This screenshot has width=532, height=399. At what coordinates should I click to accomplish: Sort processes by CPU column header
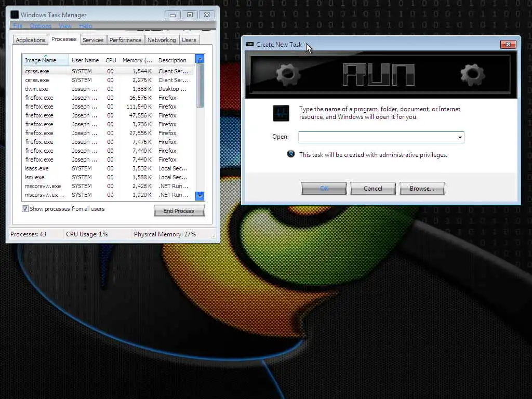111,60
